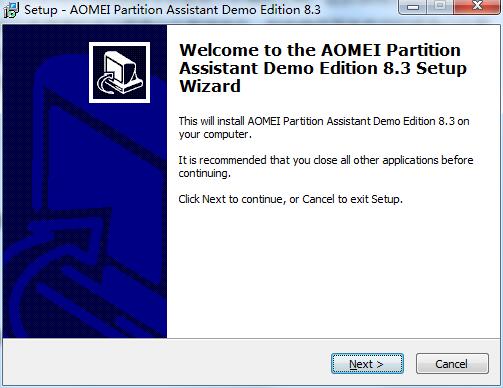The height and width of the screenshot is (388, 503).
Task: Click the setup installer icon in title bar
Action: [x=11, y=10]
